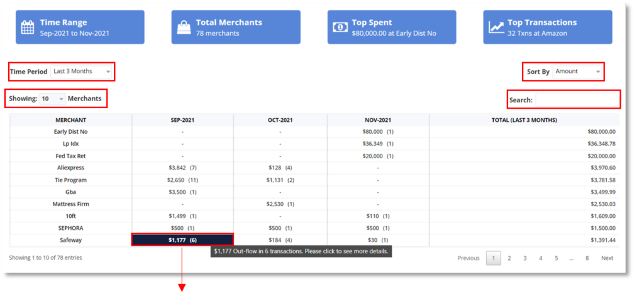
Task: Go to pagination page 3
Action: point(525,258)
